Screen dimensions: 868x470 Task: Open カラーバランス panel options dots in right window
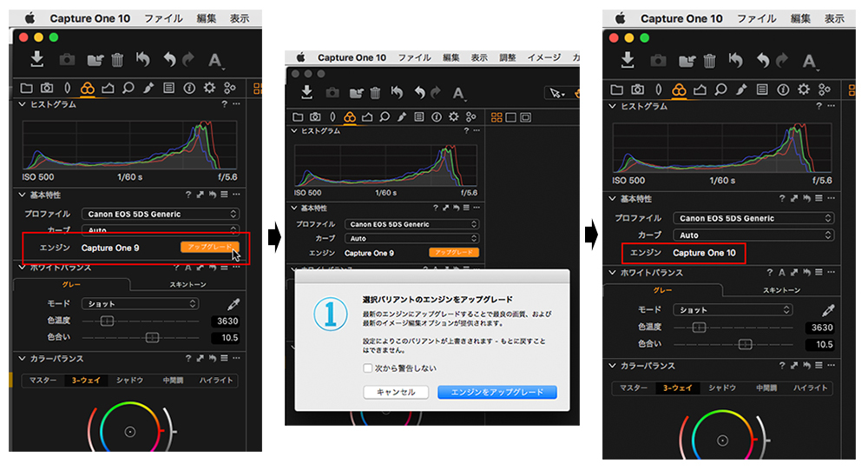pyautogui.click(x=831, y=365)
